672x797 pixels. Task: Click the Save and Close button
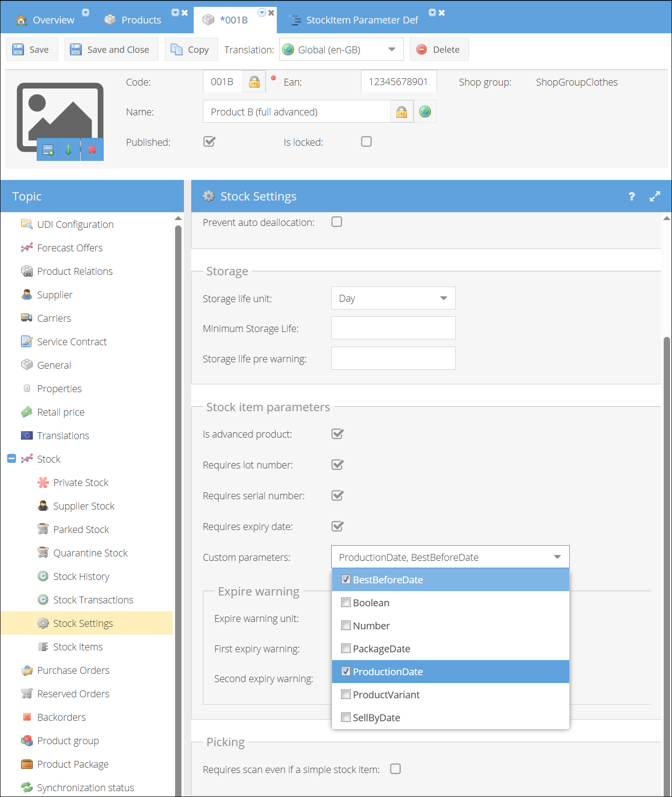tap(111, 50)
